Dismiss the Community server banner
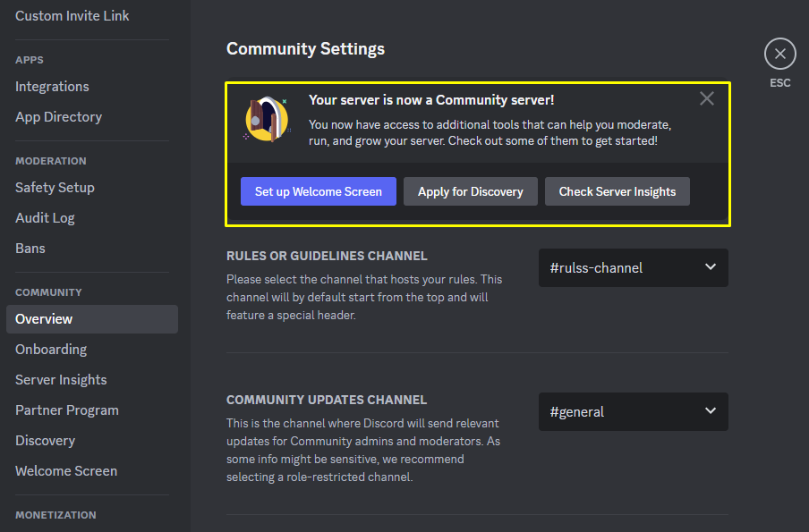Viewport: 809px width, 532px height. coord(706,98)
